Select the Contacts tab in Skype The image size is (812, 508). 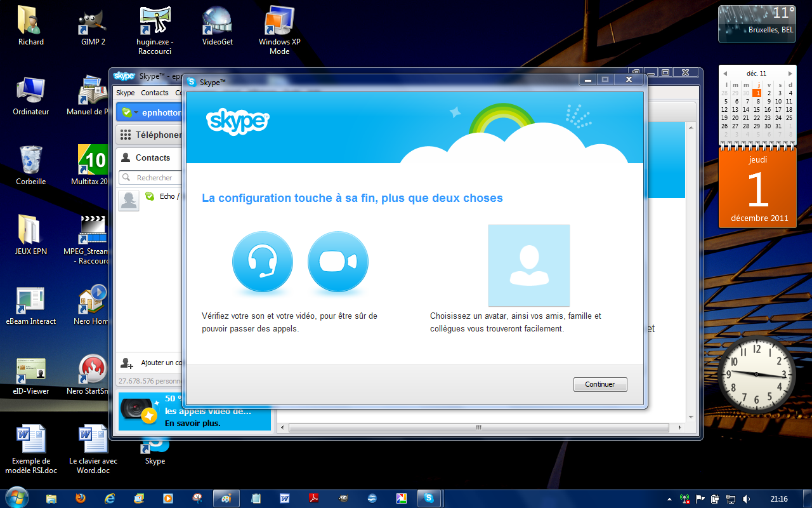(x=150, y=157)
